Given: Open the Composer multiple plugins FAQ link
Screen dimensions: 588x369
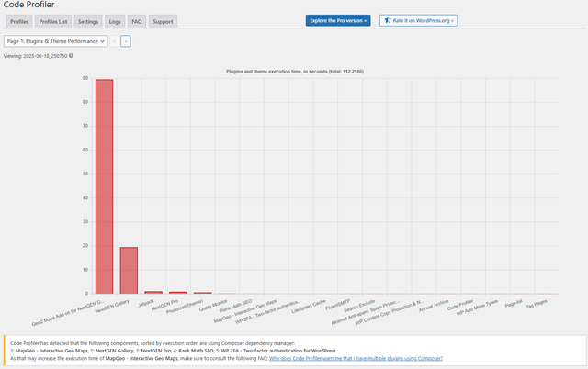Looking at the screenshot, I should click(356, 358).
